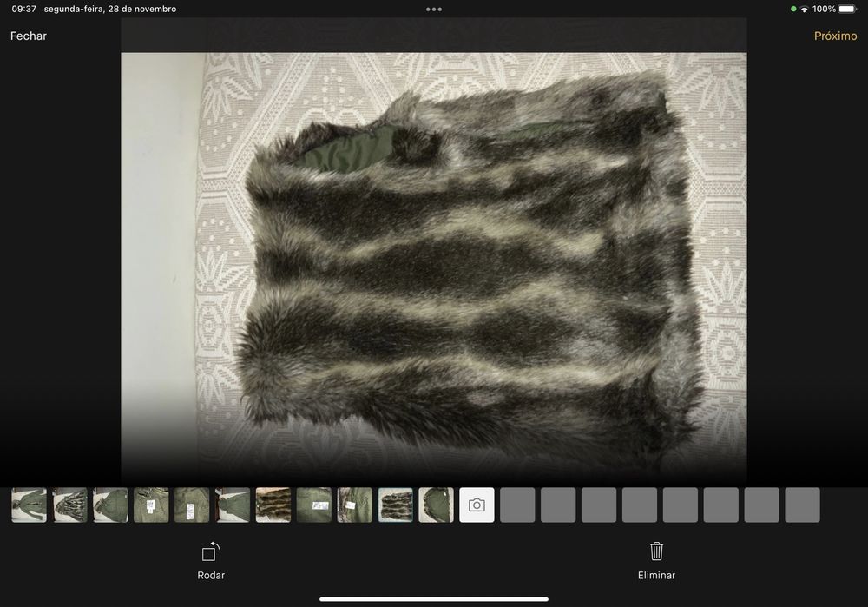Tap first empty photo slot after camera
This screenshot has height=607, width=868.
pyautogui.click(x=517, y=505)
